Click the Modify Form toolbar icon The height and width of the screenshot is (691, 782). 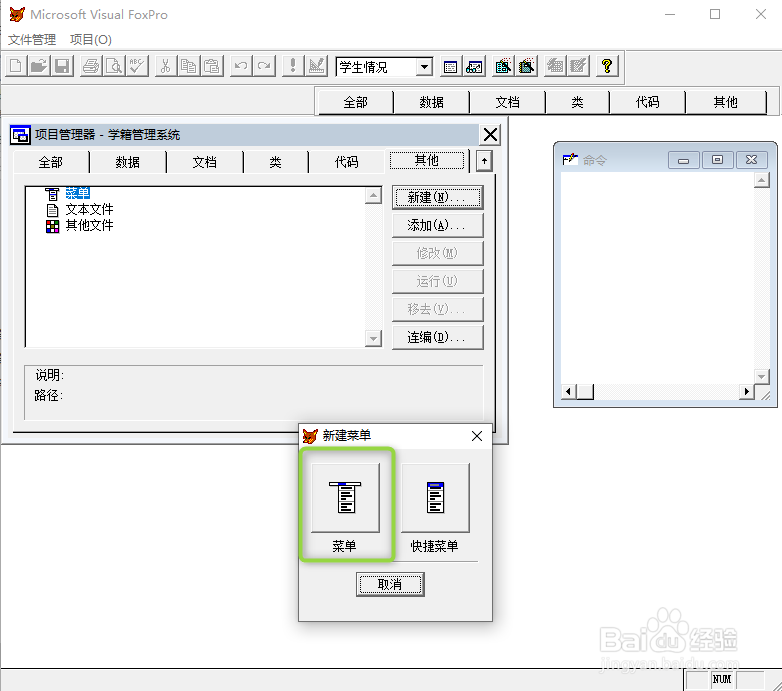316,66
